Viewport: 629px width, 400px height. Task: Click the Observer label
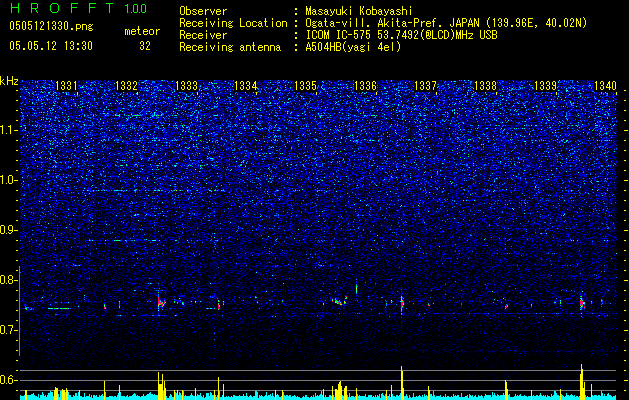(203, 11)
